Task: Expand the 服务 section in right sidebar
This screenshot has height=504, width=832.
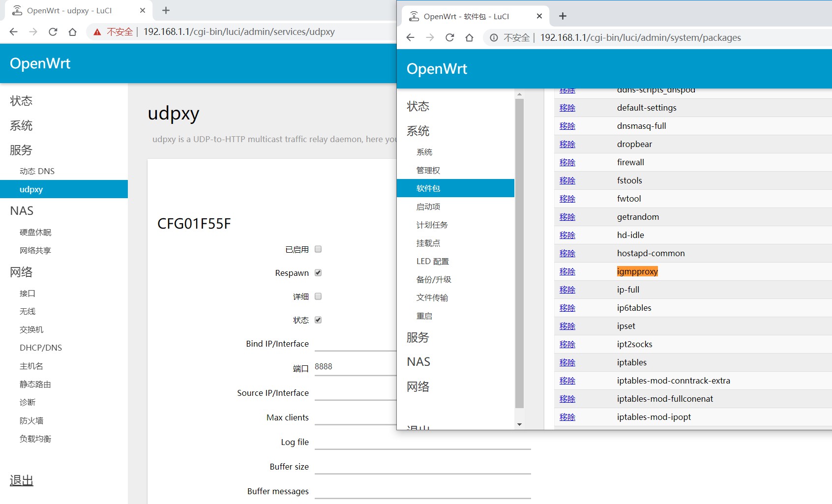Action: tap(417, 337)
